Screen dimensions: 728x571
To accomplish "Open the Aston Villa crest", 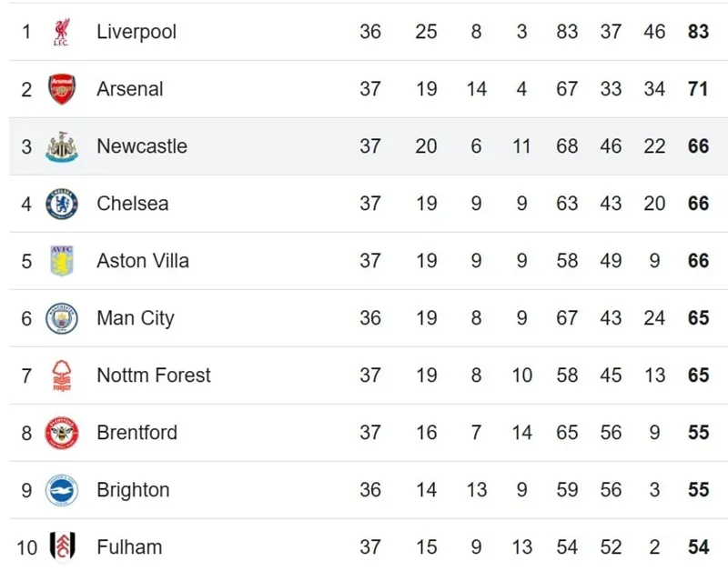I will [x=62, y=261].
